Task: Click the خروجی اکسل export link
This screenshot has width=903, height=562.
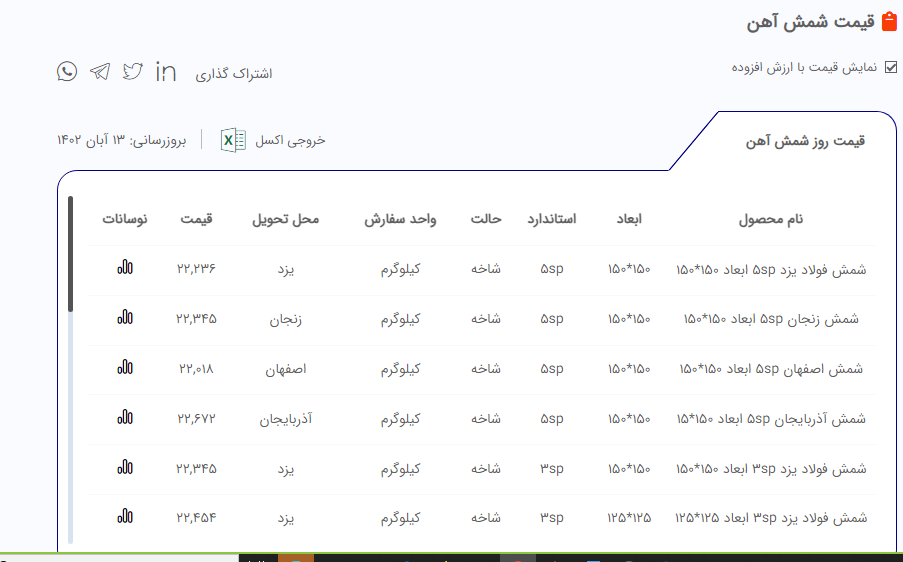Action: (290, 140)
